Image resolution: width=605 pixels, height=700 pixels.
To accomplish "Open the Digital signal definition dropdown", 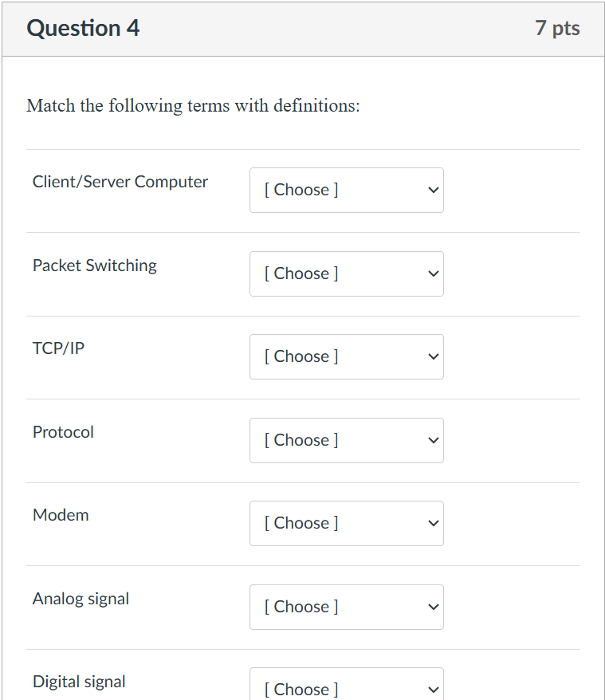I will tap(346, 687).
